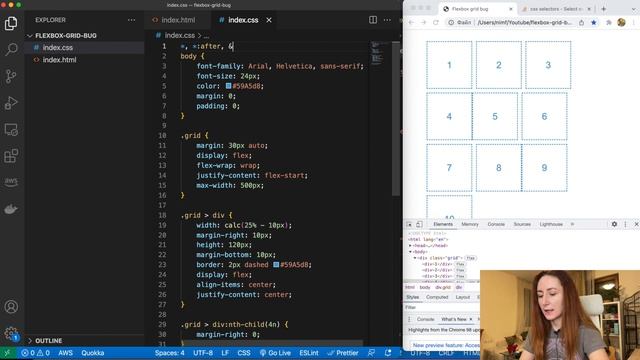Open the Explorer view in the activity bar

pos(11,23)
